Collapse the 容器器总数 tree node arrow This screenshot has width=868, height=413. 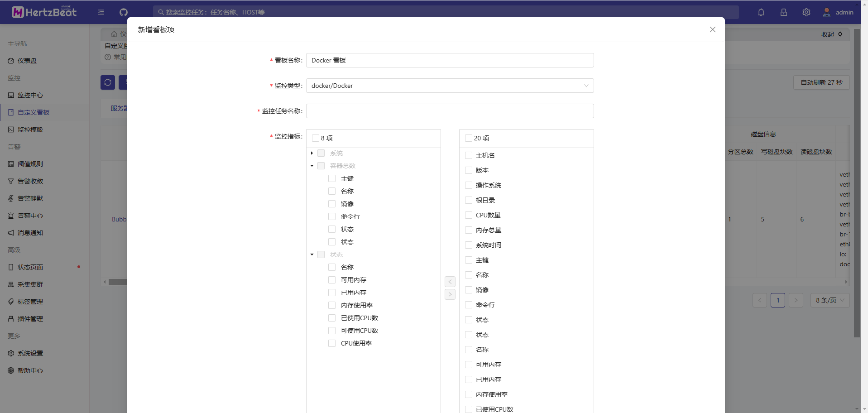point(312,166)
